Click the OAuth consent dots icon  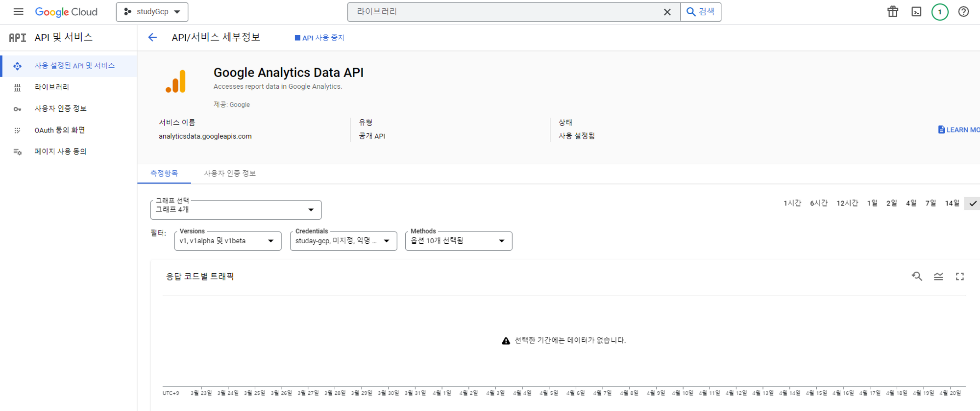[x=18, y=130]
